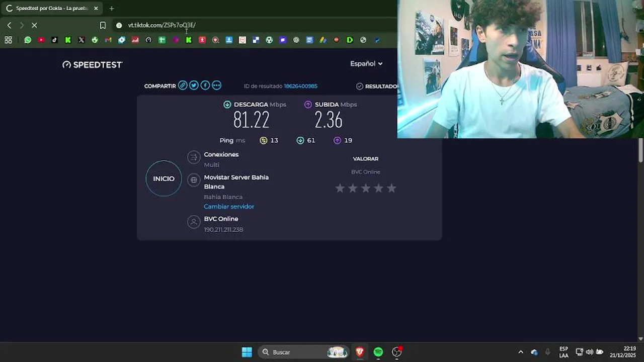The image size is (644, 362).
Task: Open Spotify from taskbar
Action: (378, 352)
